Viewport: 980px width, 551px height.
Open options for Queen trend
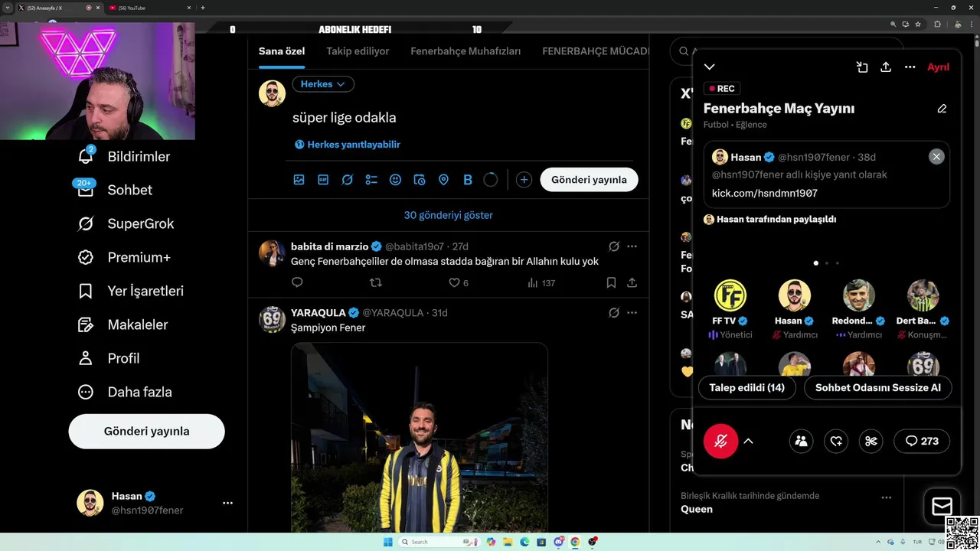886,497
